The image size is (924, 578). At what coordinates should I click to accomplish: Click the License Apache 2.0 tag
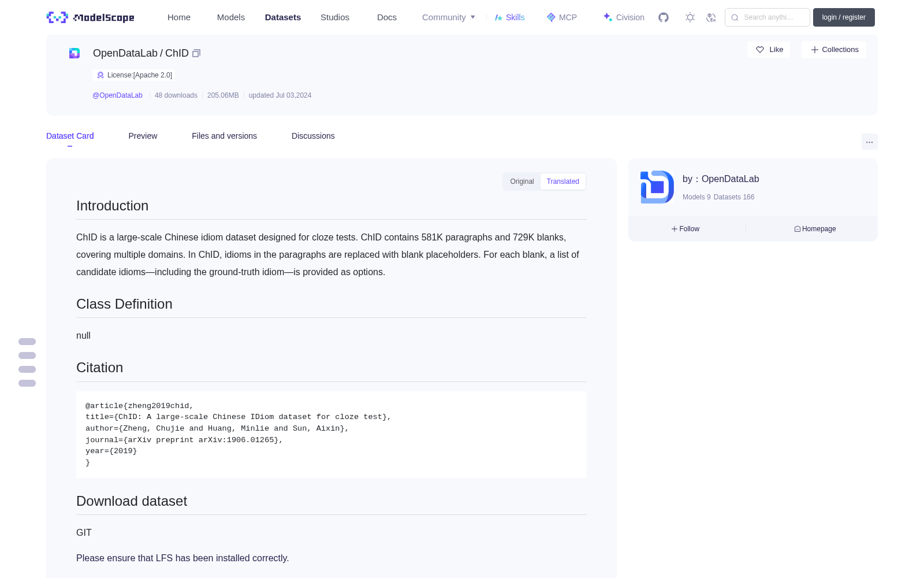135,75
